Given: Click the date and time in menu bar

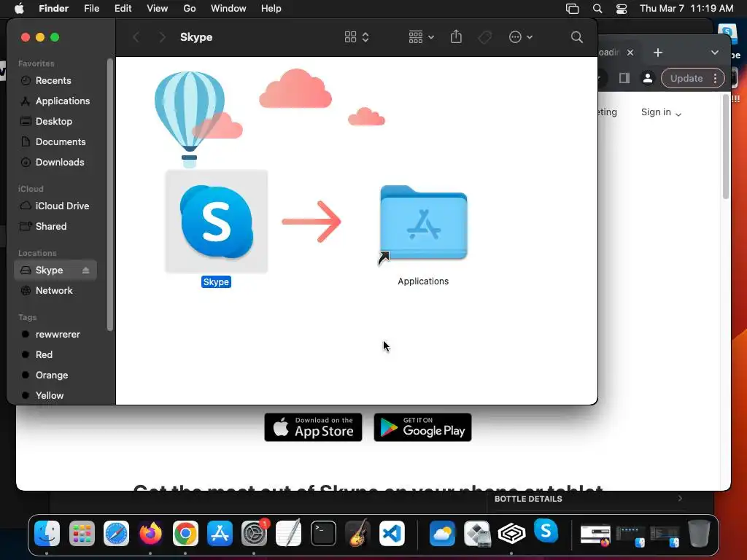Looking at the screenshot, I should 686,9.
